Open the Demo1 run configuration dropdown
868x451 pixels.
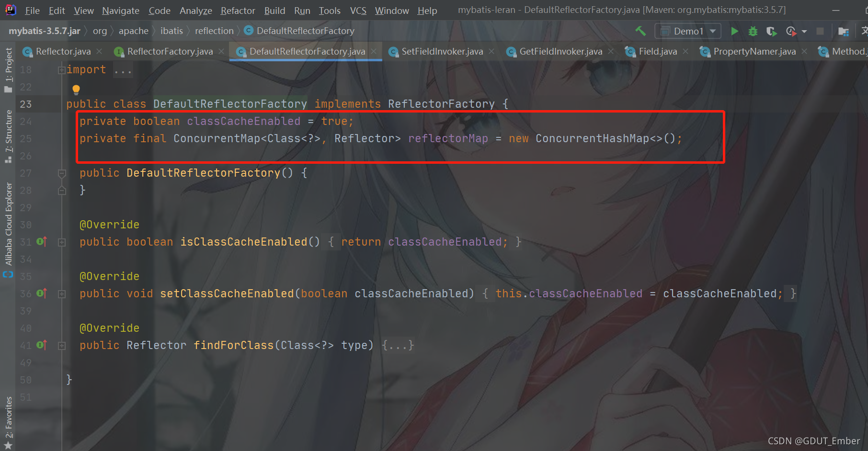[688, 31]
